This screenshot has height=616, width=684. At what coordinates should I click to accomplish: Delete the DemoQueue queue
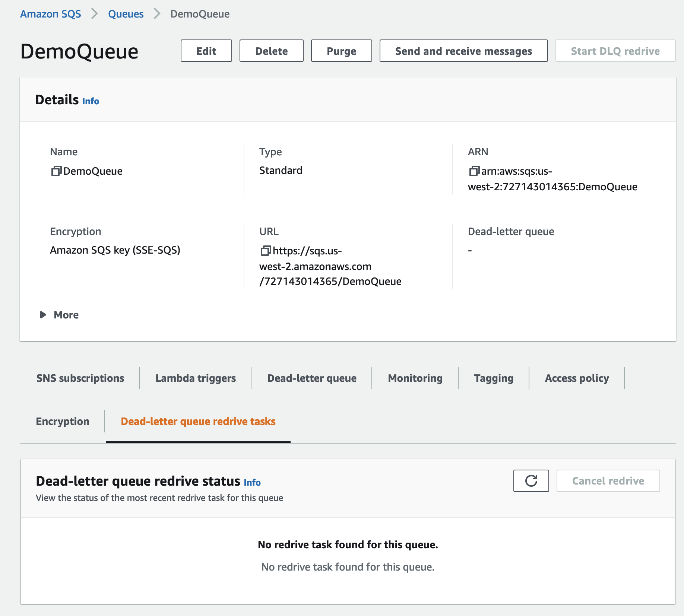click(x=272, y=51)
